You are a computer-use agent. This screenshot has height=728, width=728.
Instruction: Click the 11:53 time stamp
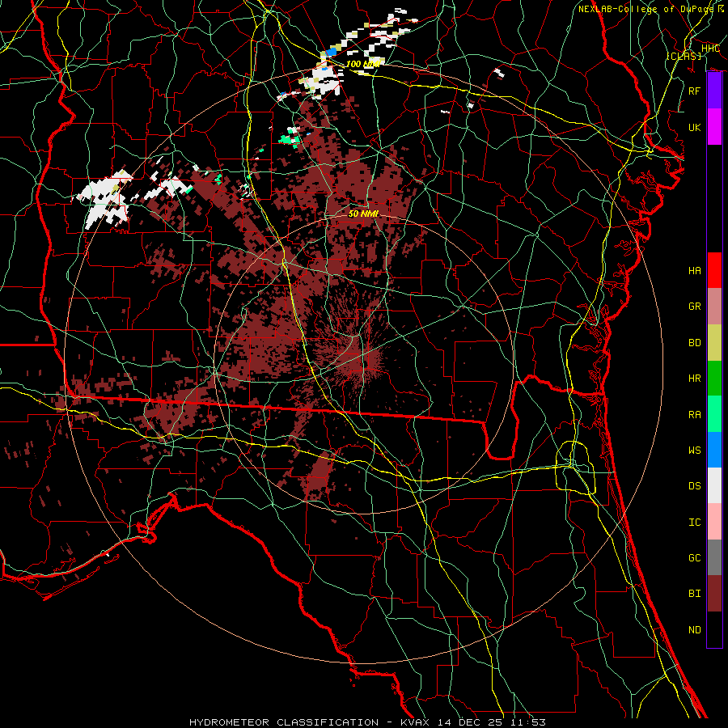[528, 722]
